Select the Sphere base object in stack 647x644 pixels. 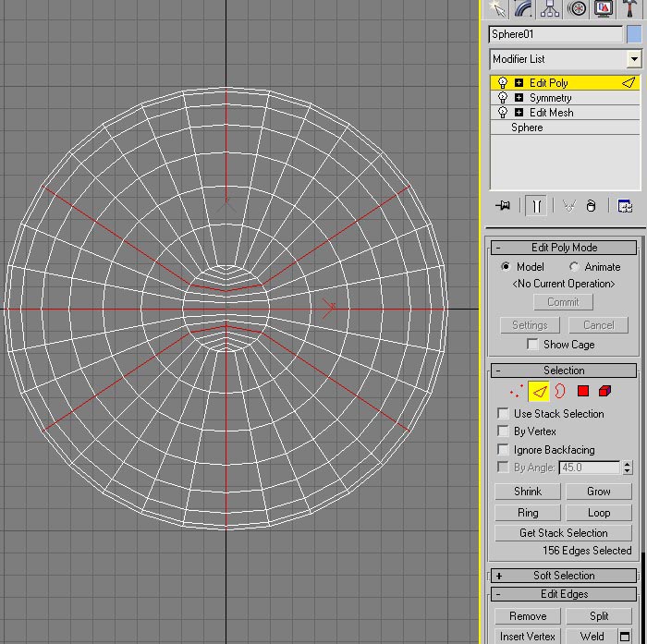(527, 128)
